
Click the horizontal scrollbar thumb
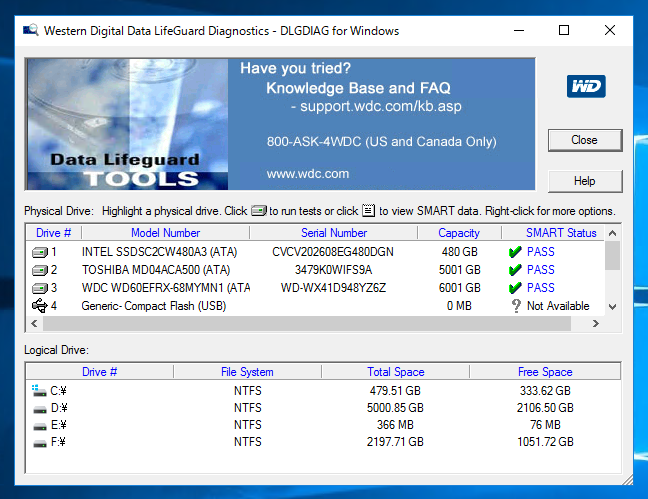click(307, 323)
